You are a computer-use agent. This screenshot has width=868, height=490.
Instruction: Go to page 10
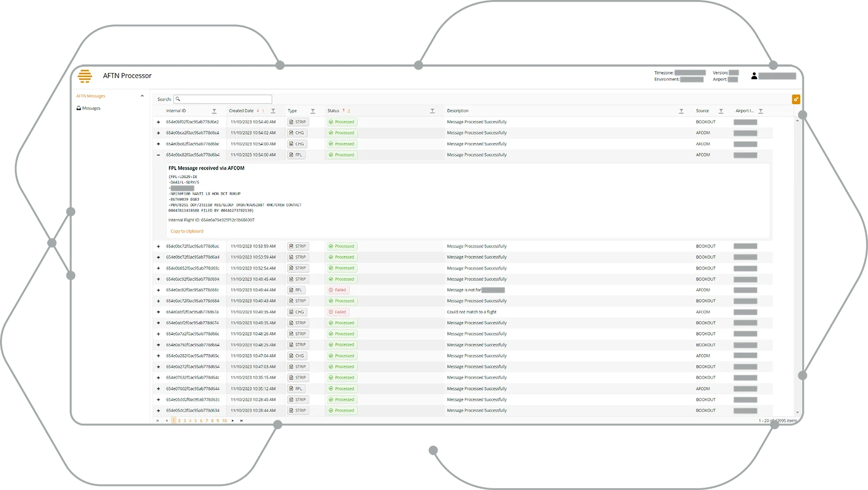[225, 421]
